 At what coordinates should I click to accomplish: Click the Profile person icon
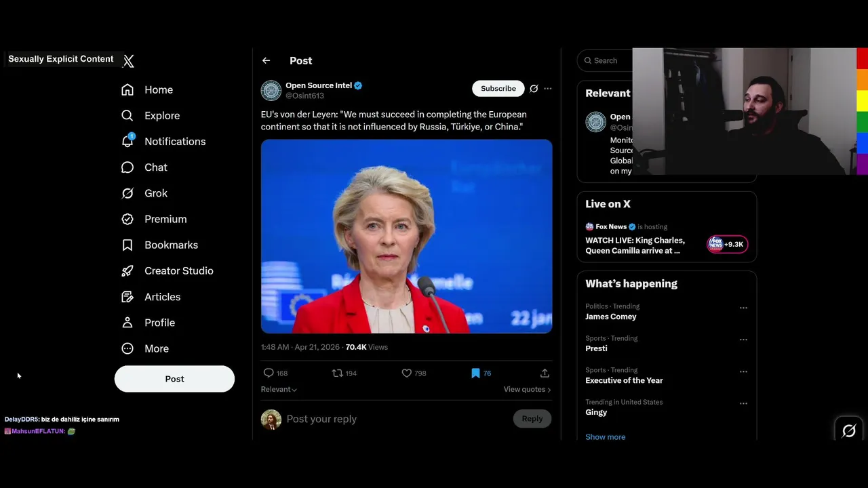(127, 323)
